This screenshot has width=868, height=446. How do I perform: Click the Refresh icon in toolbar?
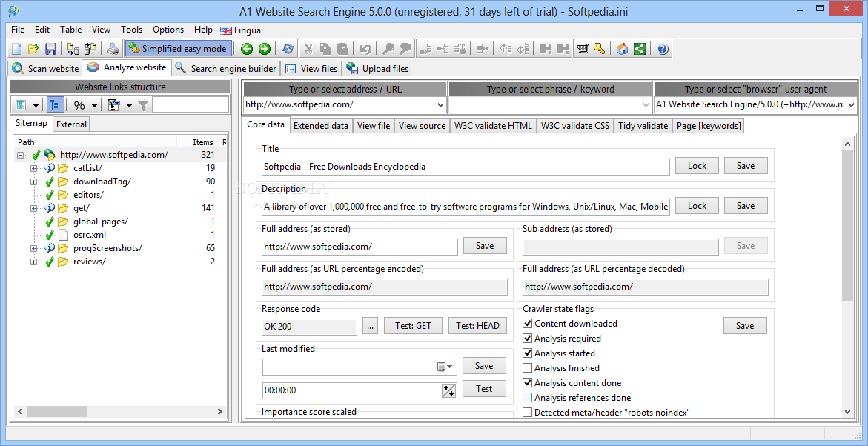288,49
